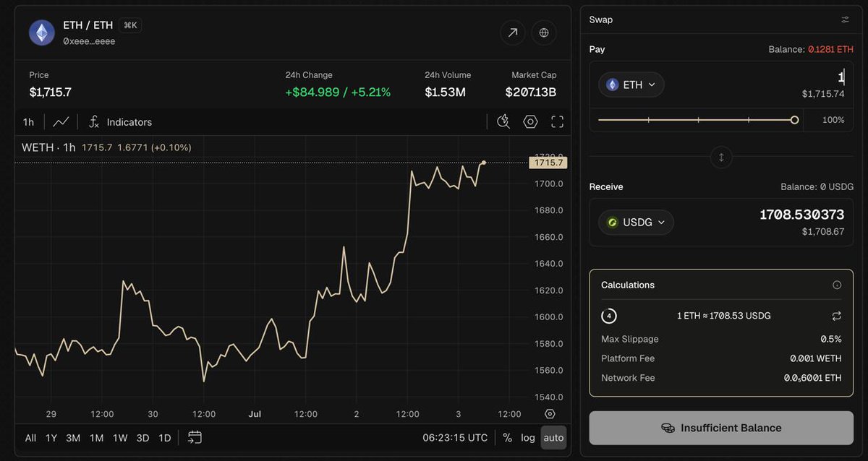868x461 pixels.
Task: Open the 1h interval selector
Action: click(28, 122)
